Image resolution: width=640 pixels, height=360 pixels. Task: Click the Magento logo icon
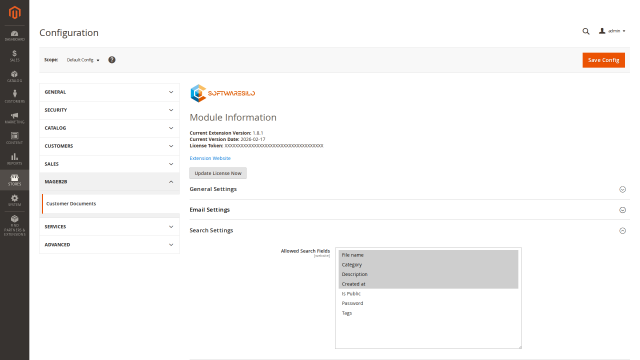(15, 13)
